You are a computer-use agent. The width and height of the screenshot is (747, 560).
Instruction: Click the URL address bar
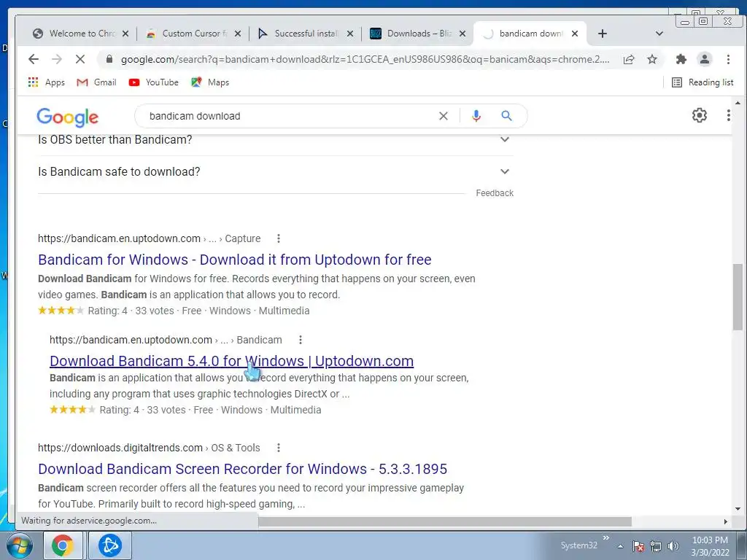point(365,60)
